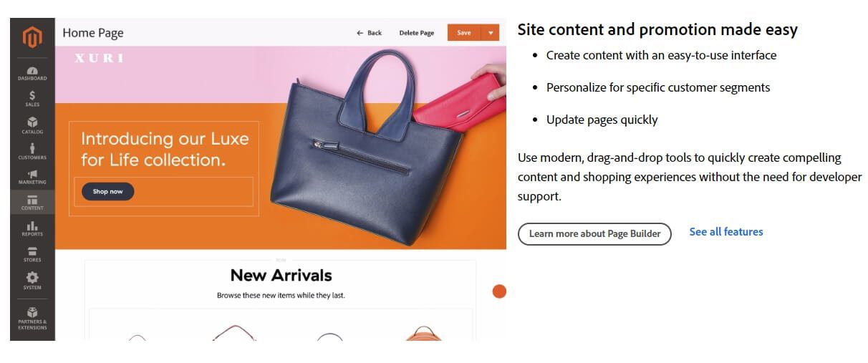
Task: Open the Stores storefront icon
Action: (x=32, y=251)
